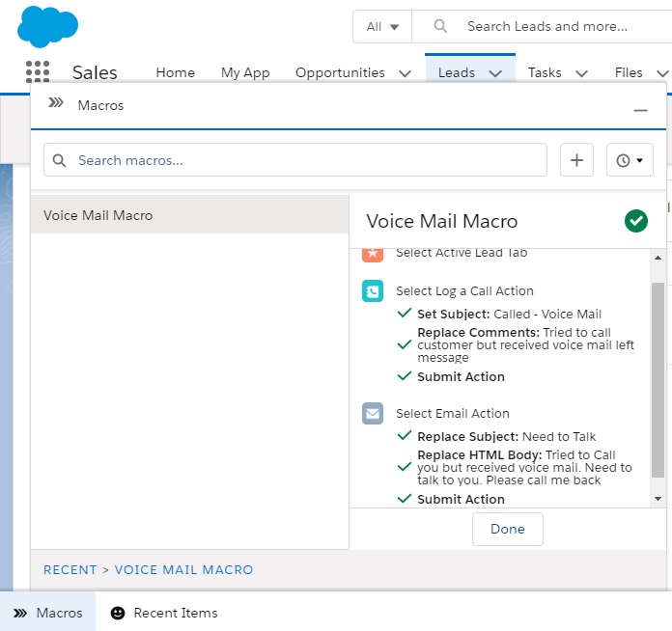
Task: Click the Voice Mail Macro detail title
Action: pyautogui.click(x=442, y=221)
